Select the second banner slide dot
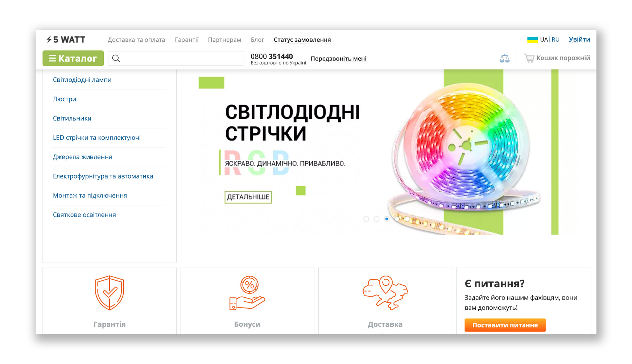This screenshot has width=632, height=364. coord(376,219)
